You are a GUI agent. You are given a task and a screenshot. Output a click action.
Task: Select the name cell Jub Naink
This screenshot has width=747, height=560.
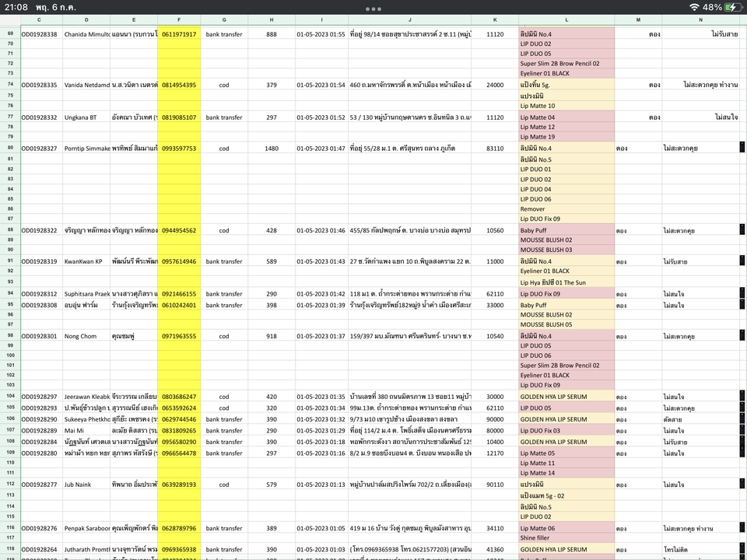pyautogui.click(x=86, y=485)
